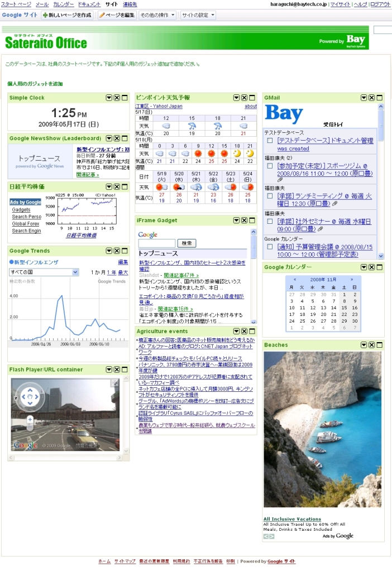Maximize the iFrame Gadget
This screenshot has width=392, height=571.
pos(252,220)
